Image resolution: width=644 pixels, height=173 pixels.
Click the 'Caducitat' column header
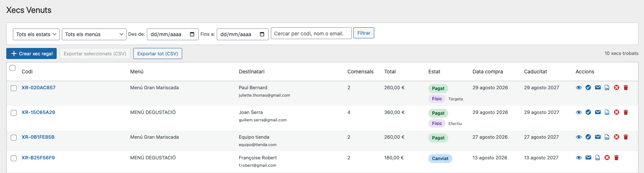click(x=535, y=72)
